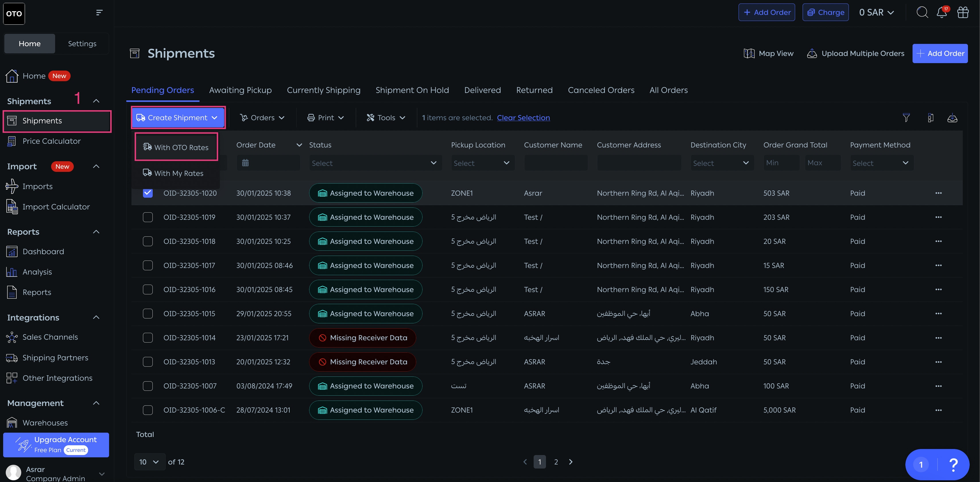Go to the next page arrow
Viewport: 980px width, 482px height.
point(571,462)
